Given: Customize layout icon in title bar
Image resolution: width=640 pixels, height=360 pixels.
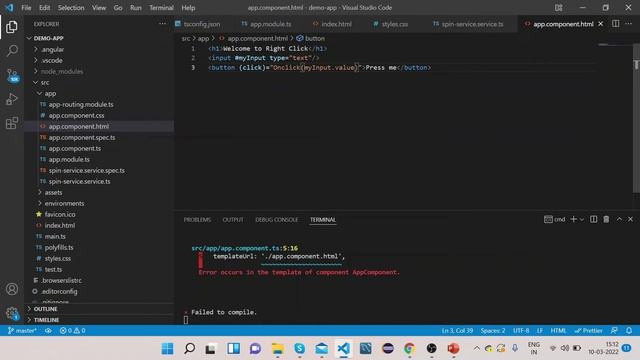Looking at the screenshot, I should (x=558, y=8).
